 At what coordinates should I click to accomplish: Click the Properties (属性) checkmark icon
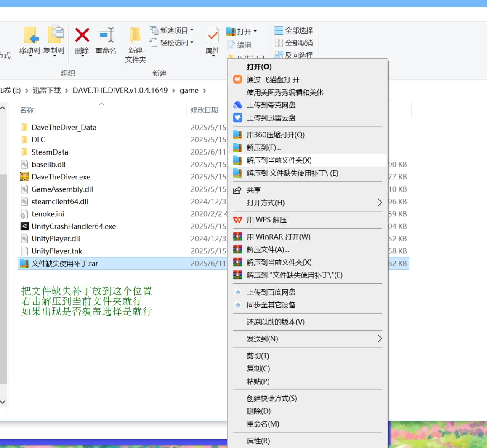[213, 35]
